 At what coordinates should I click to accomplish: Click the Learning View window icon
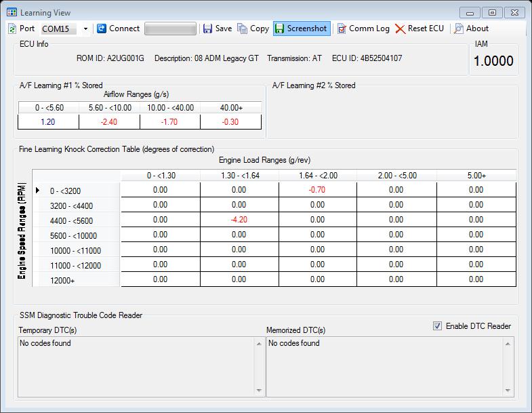pos(12,12)
